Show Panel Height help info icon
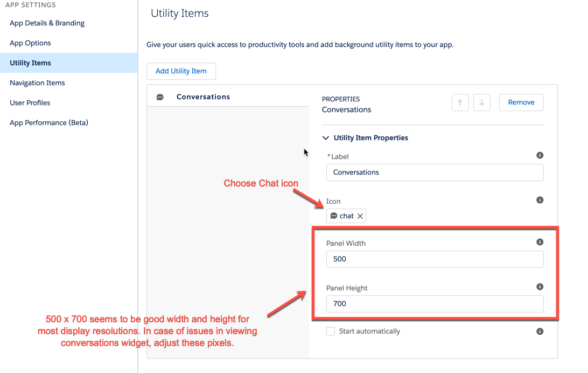This screenshot has height=373, width=588. [x=540, y=287]
